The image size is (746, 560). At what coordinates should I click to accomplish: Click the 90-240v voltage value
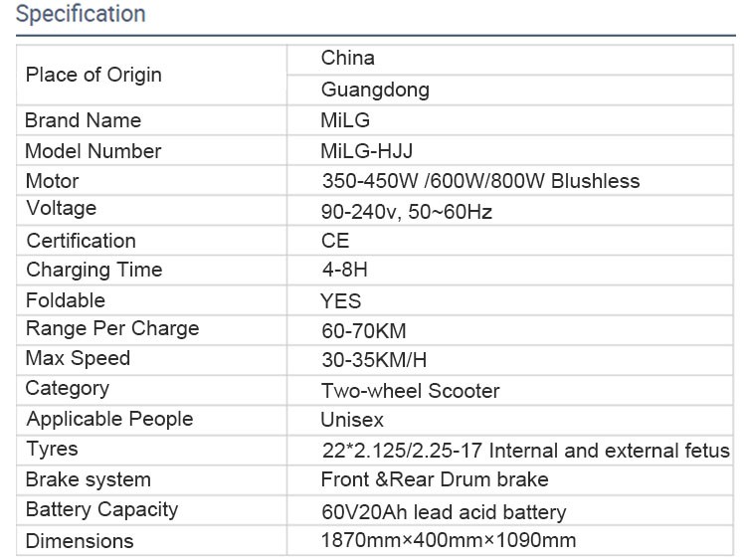406,212
